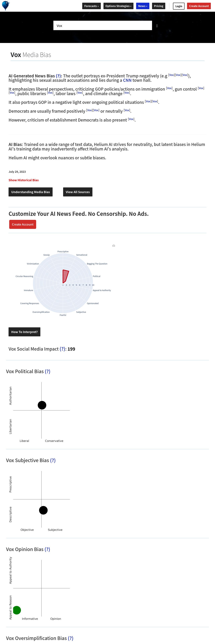This screenshot has height=644, width=215.
Task: Expand the Options Strategies dropdown
Action: pos(118,6)
